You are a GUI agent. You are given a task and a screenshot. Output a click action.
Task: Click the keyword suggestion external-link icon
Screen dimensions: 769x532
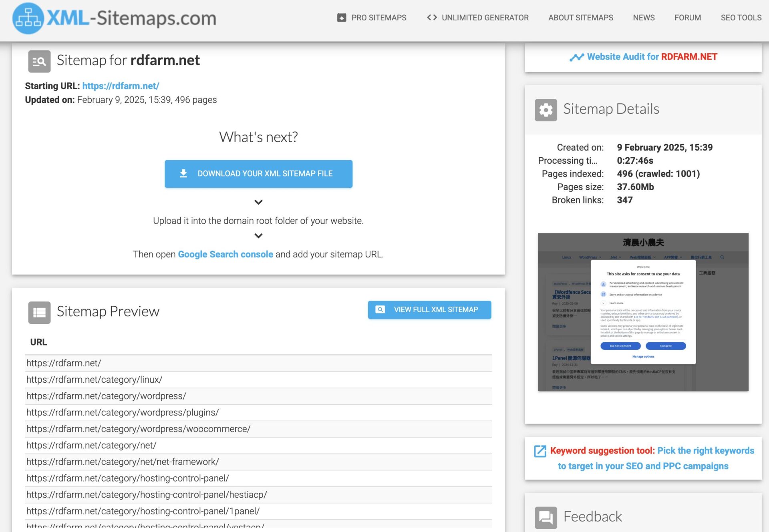[540, 451]
